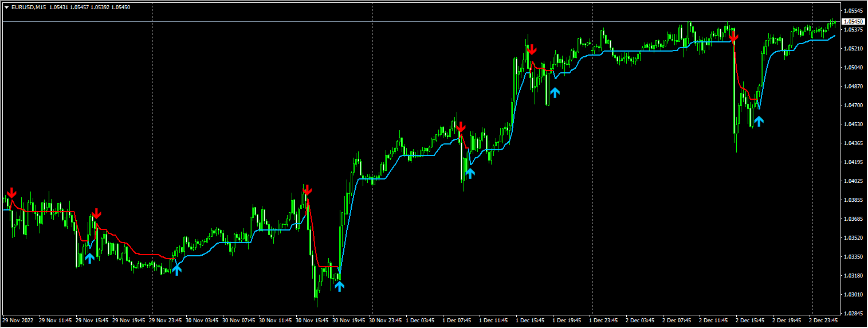The image size is (868, 328).
Task: Click the 2 Dec 11:45 time label
Action: [714, 321]
